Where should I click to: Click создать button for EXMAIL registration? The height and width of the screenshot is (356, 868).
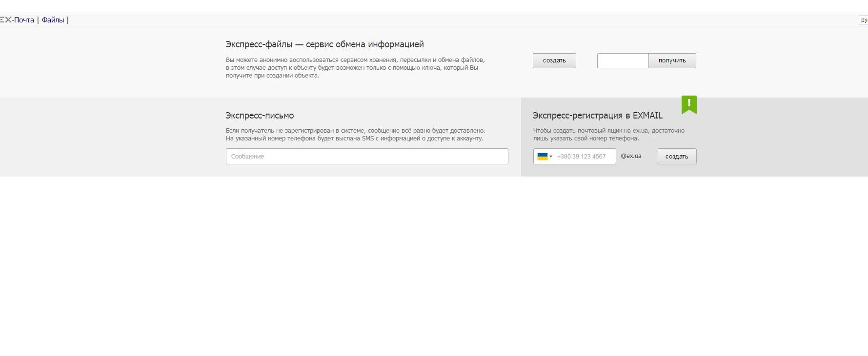click(677, 157)
